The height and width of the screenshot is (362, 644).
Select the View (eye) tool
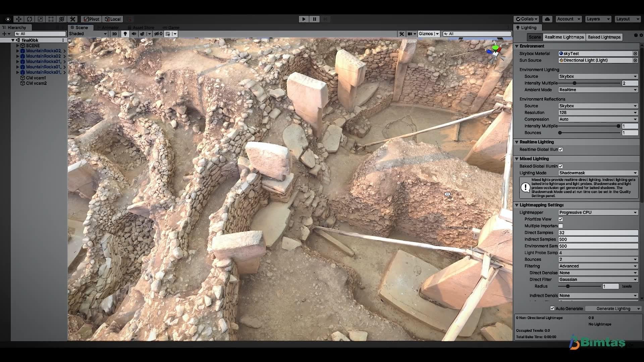[8, 19]
